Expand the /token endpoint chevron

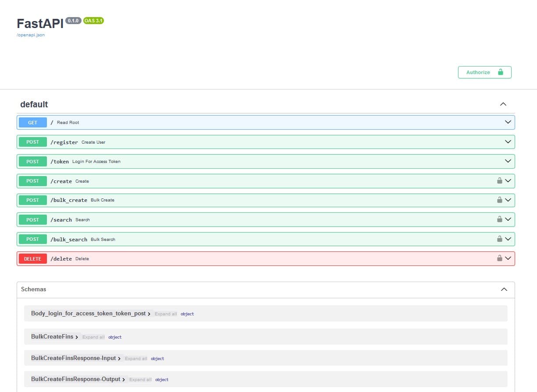[508, 161]
